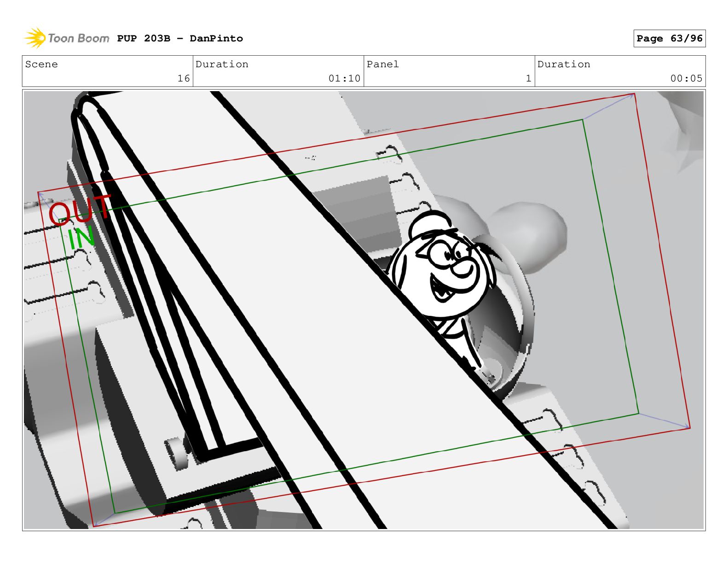Click the 'Page 63/96' box

point(670,38)
